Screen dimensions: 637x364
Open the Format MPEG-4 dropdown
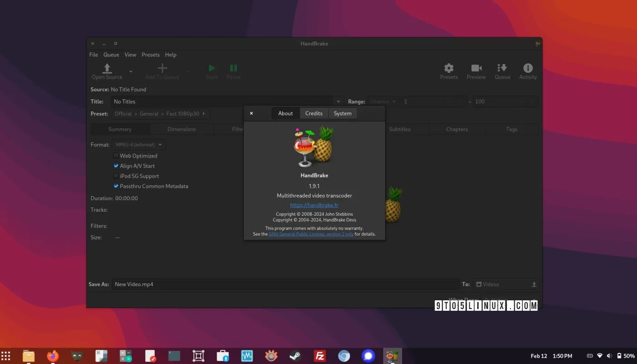pos(139,144)
